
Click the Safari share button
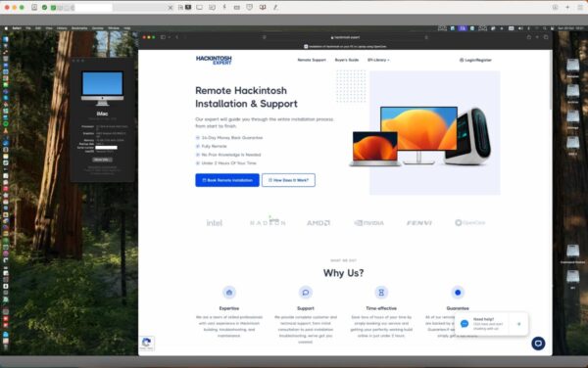point(529,37)
